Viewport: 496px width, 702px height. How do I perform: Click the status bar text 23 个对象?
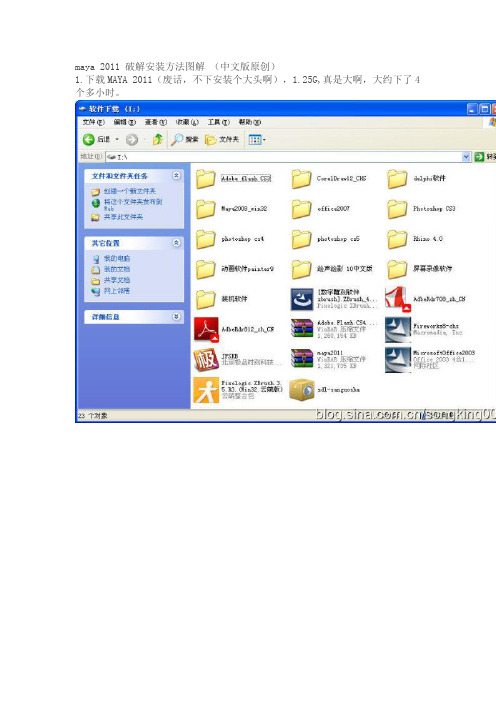(x=93, y=416)
